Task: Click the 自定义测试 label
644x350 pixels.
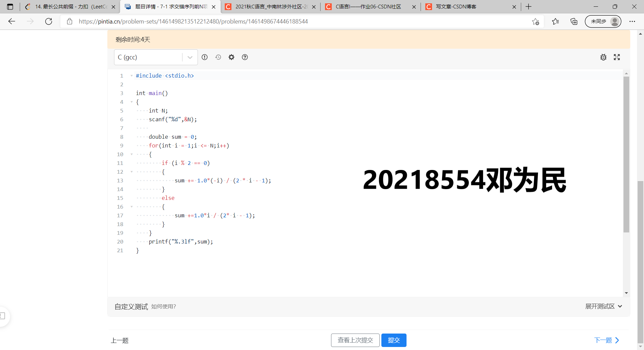Action: pos(131,307)
